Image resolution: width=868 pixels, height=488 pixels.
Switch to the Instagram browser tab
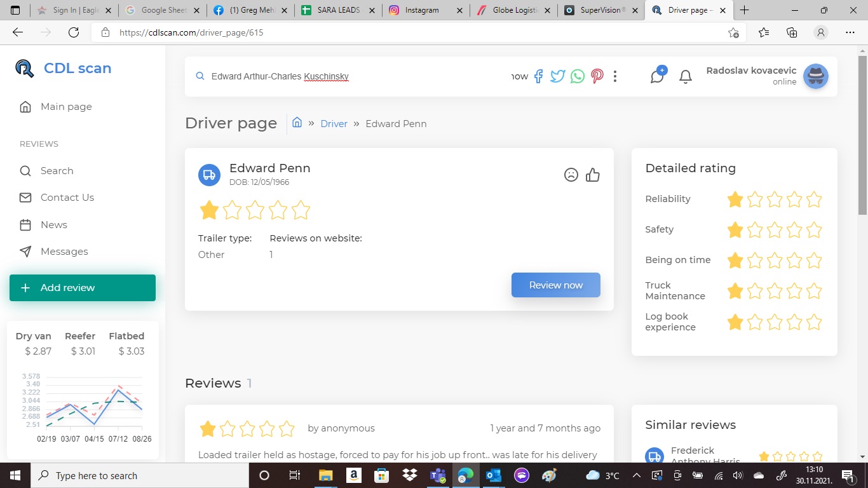[423, 10]
